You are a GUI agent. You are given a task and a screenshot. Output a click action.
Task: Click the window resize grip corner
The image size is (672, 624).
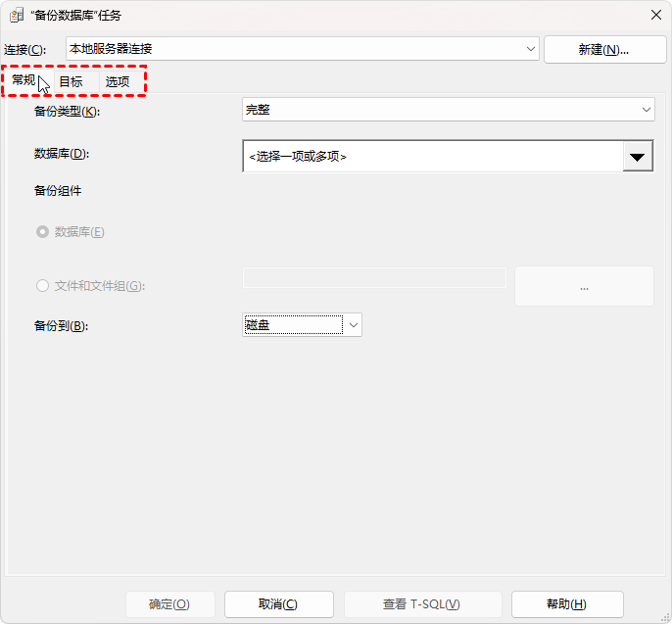point(665,617)
